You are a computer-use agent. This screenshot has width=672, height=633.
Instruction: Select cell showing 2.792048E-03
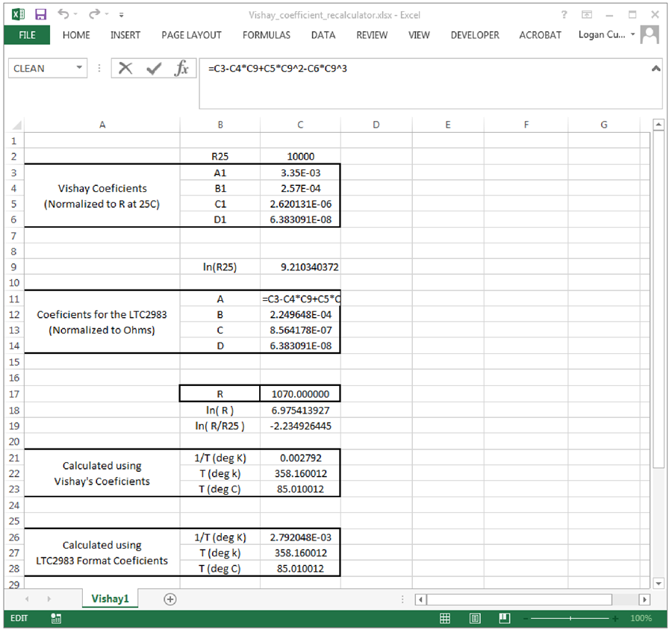pos(300,537)
